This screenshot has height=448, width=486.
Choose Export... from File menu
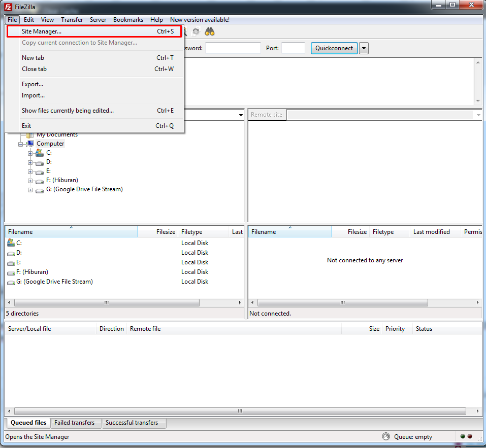coord(94,84)
